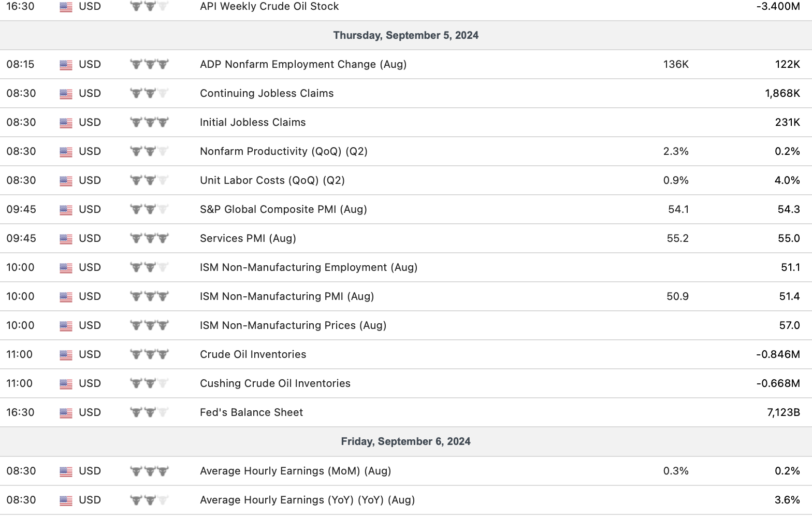
Task: Click the Thursday, September 5, 2024 date header
Action: 405,36
